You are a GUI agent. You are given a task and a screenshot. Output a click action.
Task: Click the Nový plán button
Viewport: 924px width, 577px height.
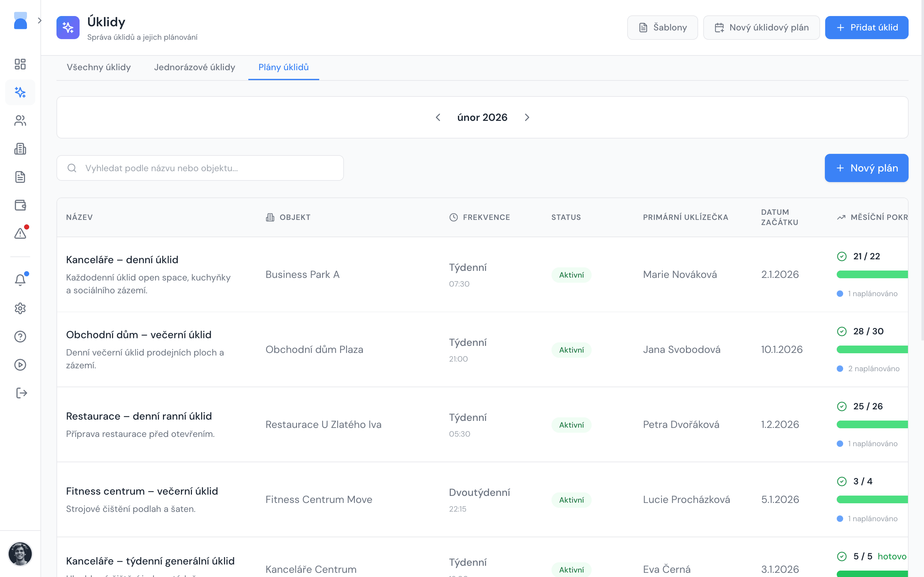point(866,168)
